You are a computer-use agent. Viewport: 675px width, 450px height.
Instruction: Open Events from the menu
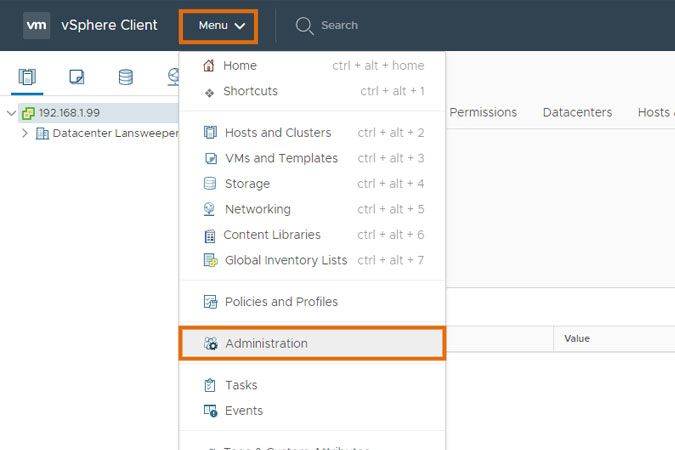point(244,411)
